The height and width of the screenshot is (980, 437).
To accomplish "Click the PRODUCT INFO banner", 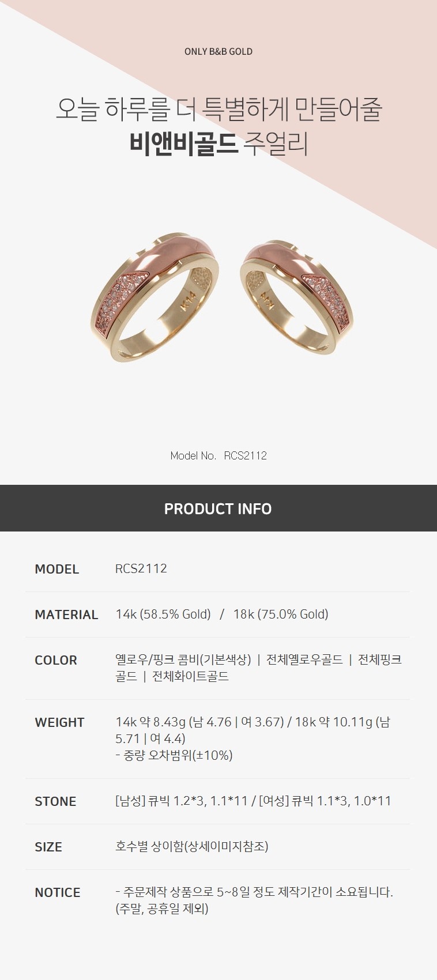I will coord(218,508).
